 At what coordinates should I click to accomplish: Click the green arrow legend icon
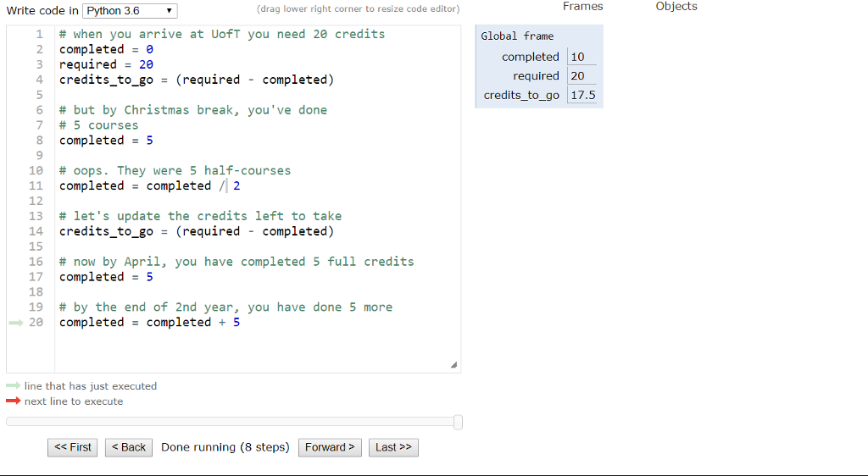click(14, 385)
